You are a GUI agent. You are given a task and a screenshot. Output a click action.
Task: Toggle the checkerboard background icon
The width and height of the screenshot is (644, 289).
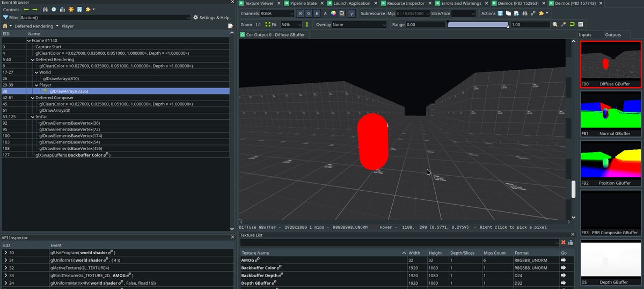[341, 13]
